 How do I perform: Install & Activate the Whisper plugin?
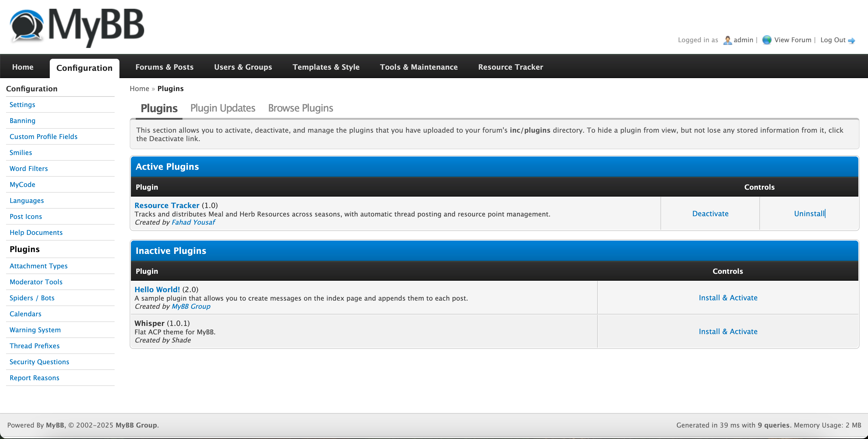pos(728,331)
